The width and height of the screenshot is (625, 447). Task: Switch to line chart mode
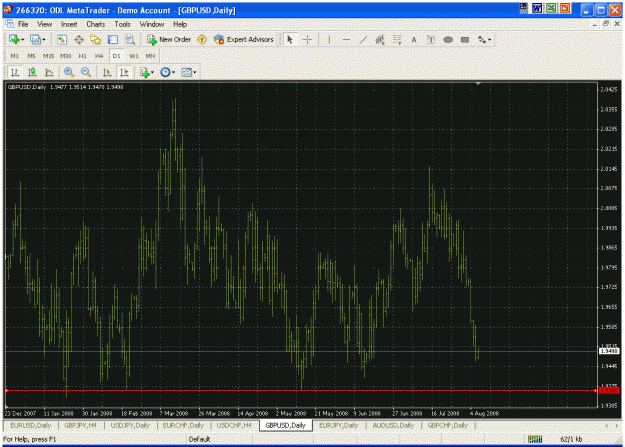(49, 72)
